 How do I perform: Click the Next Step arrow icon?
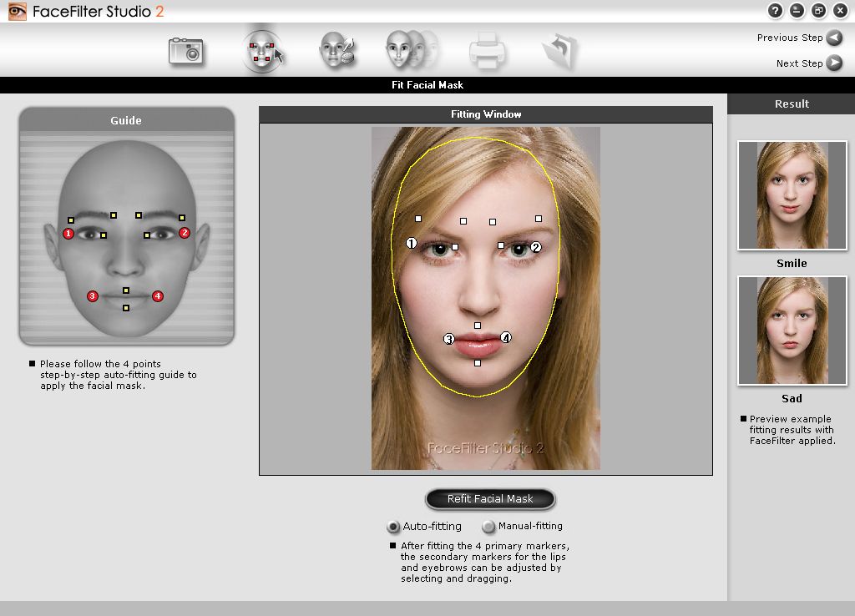832,63
